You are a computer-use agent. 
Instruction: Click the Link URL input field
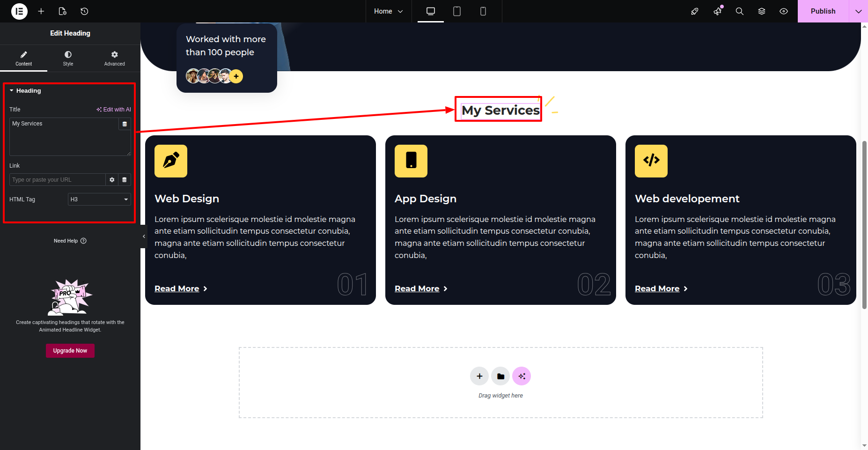(57, 180)
